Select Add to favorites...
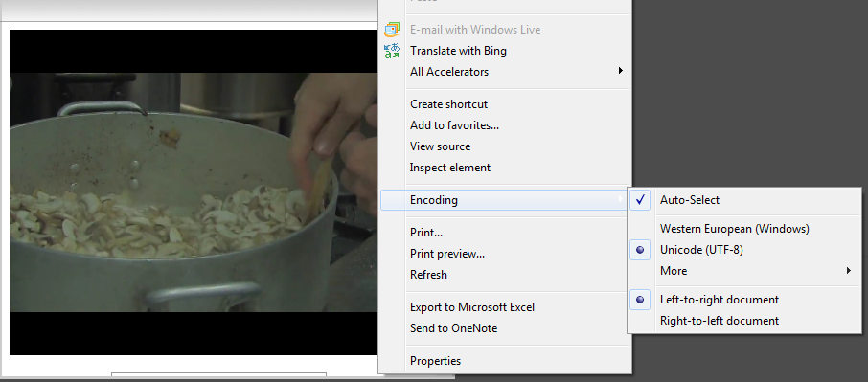 point(454,125)
